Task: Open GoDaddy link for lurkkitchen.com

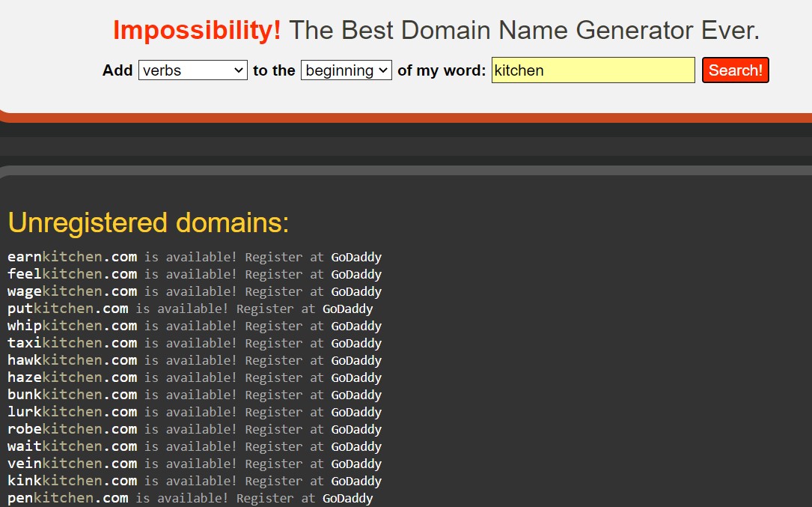Action: click(356, 412)
